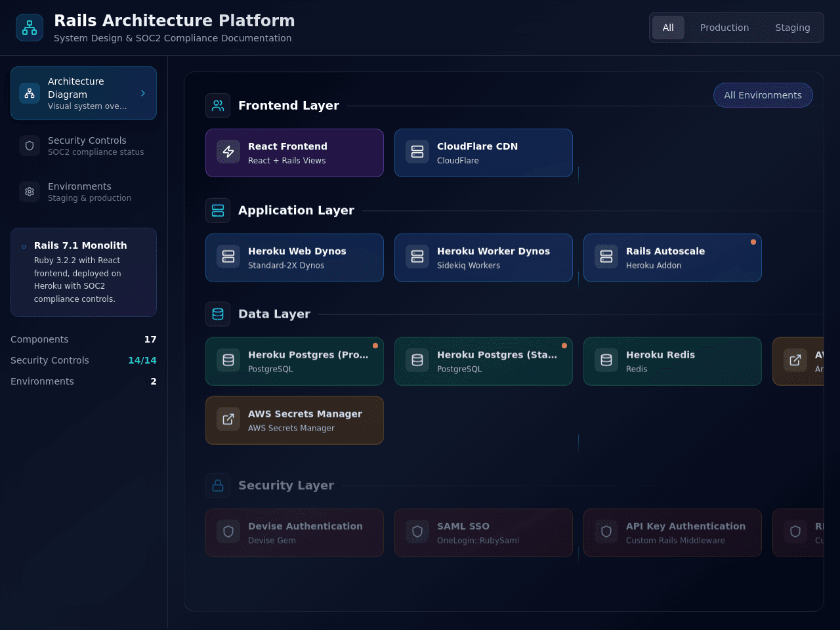This screenshot has height=630, width=840.
Task: Click the Architecture Diagram sidebar icon
Action: pyautogui.click(x=30, y=93)
